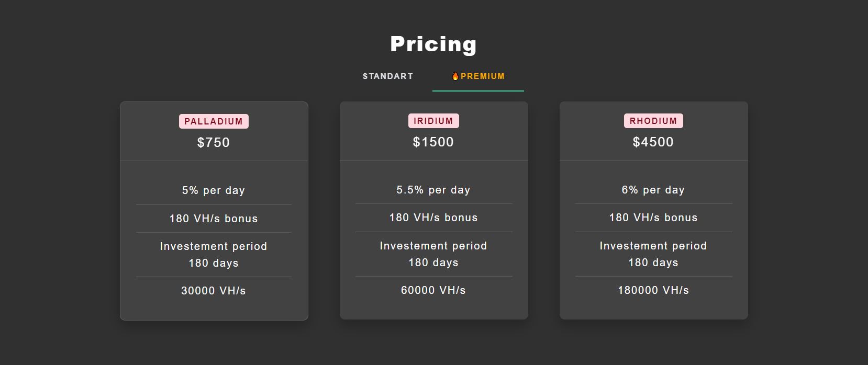
Task: Click the fire icon beside Premium
Action: [455, 76]
